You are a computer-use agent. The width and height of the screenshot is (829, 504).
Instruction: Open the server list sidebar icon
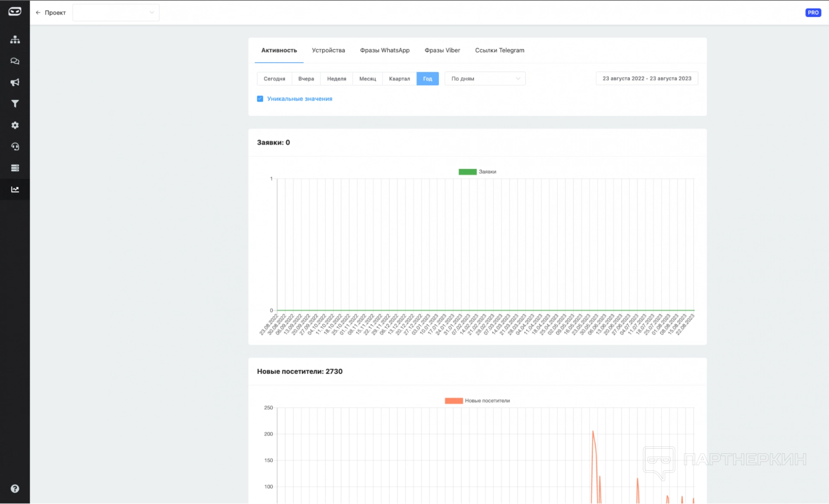pos(15,168)
